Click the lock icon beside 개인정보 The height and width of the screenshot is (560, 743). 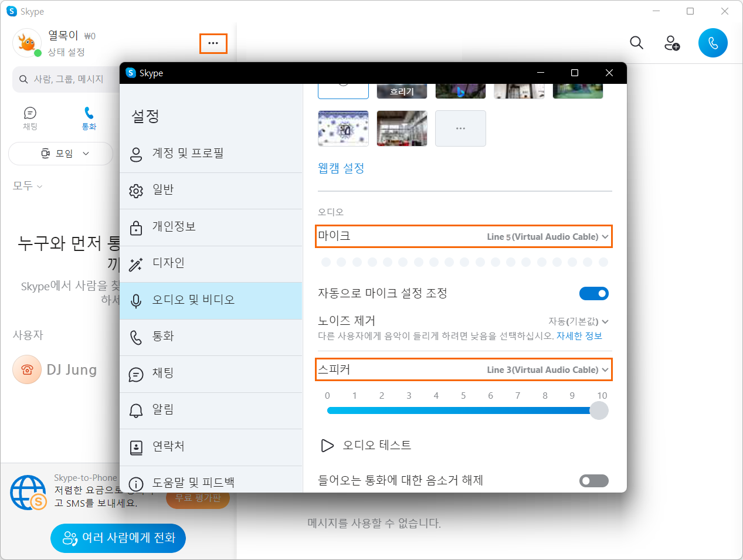pos(136,228)
